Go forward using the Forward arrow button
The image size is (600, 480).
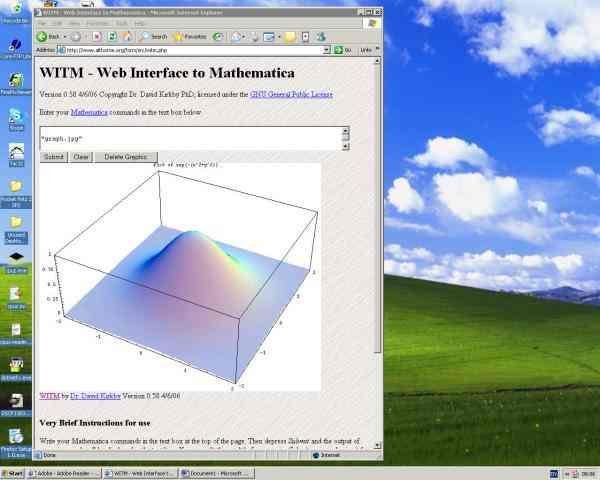[x=76, y=37]
